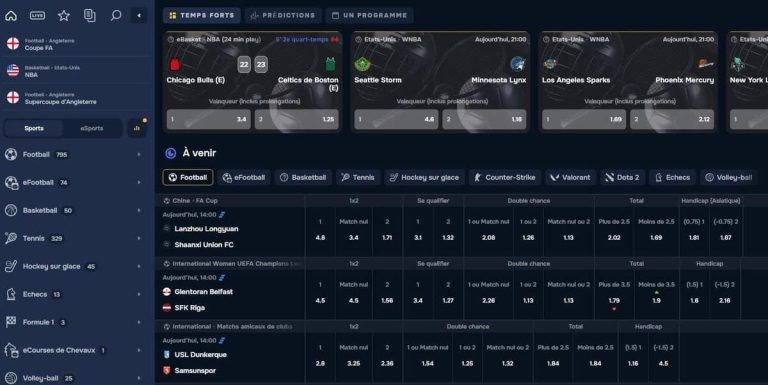Open the Minnesota Lynx team logo
The height and width of the screenshot is (385, 768).
tap(518, 64)
